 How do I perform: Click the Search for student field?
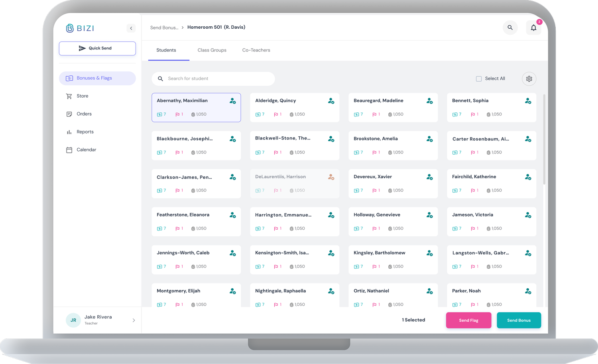[213, 79]
